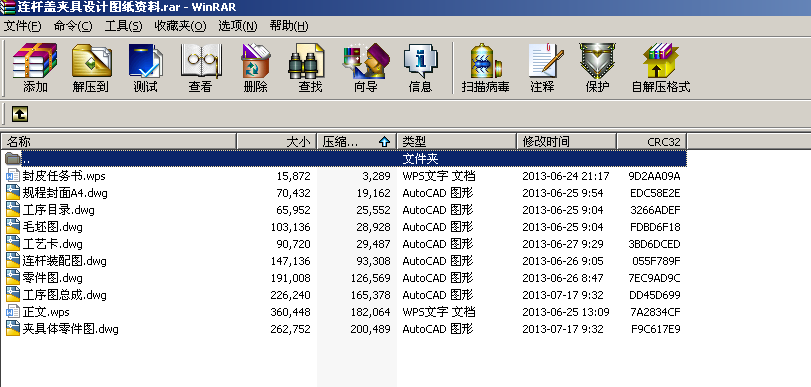Viewport: 811px width, 387px height.
Task: Click the 文件夹 type label in parent row
Action: [420, 158]
